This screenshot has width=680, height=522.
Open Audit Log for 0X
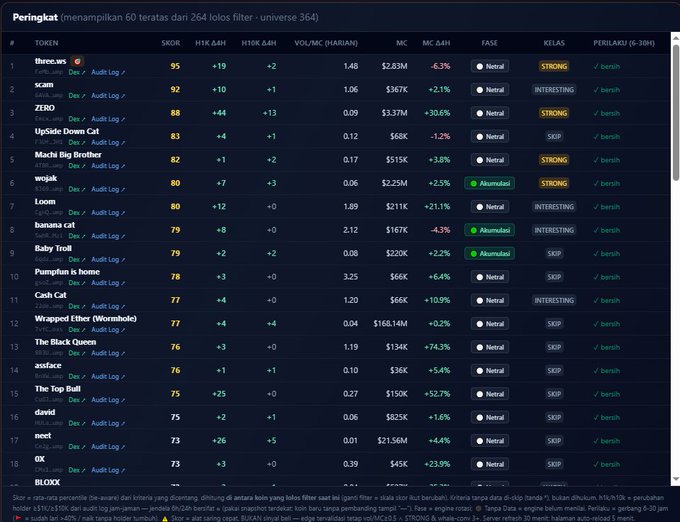point(108,470)
